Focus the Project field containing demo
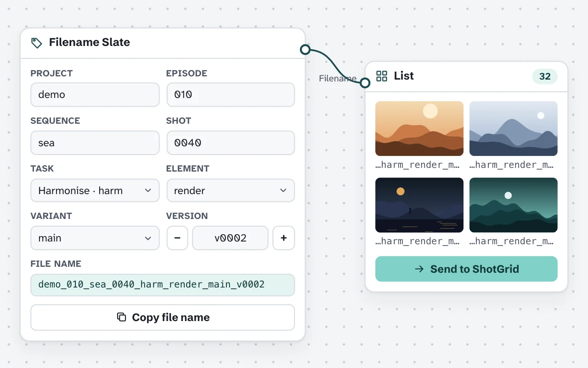This screenshot has width=588, height=368. 95,95
